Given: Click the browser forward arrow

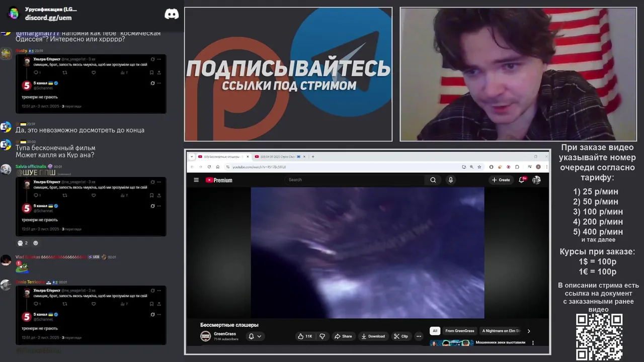Looking at the screenshot, I should point(200,167).
